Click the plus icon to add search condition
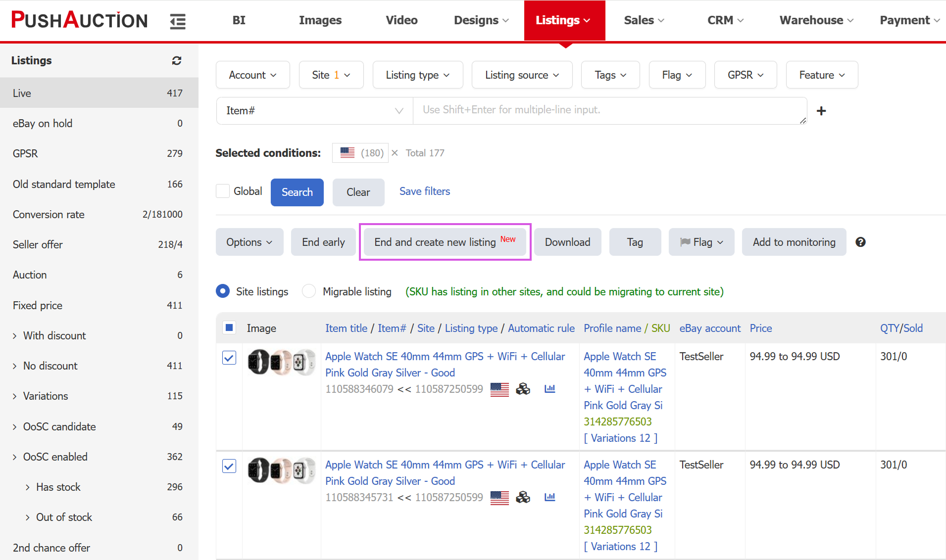This screenshot has width=946, height=560. click(x=821, y=111)
